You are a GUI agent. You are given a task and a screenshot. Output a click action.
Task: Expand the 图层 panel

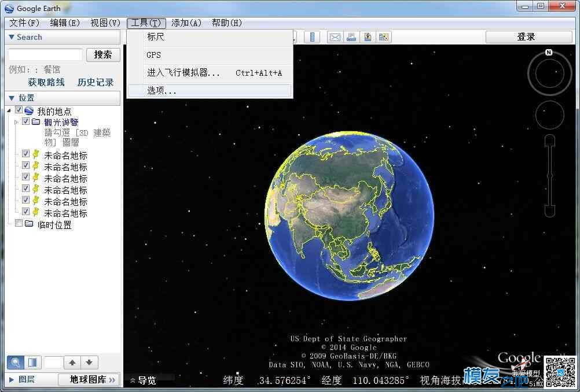click(x=12, y=379)
